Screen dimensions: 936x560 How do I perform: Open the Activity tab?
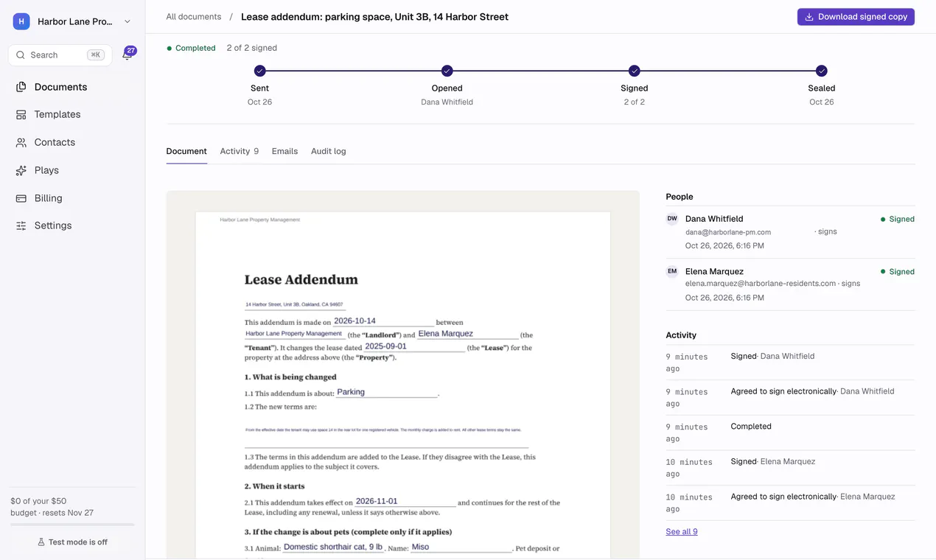pos(240,151)
